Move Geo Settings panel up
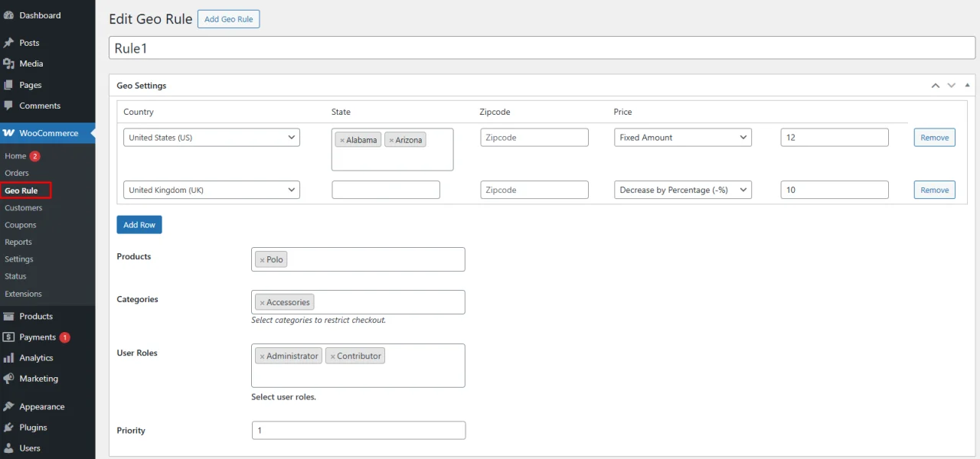The height and width of the screenshot is (459, 980). [936, 86]
